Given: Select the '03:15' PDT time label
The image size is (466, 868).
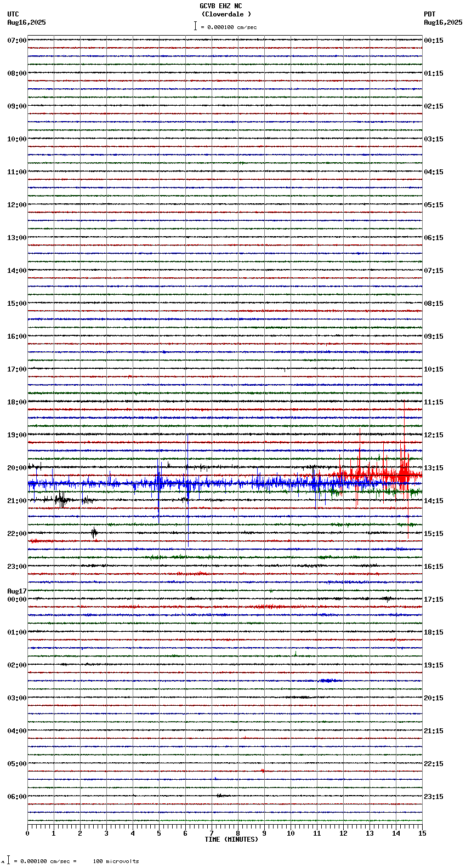Looking at the screenshot, I should pos(434,139).
